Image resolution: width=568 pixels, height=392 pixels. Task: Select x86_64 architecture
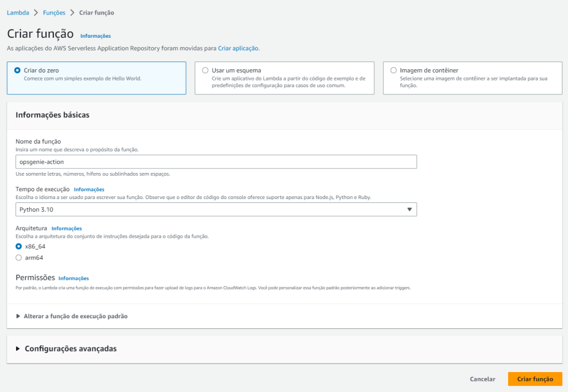[19, 246]
